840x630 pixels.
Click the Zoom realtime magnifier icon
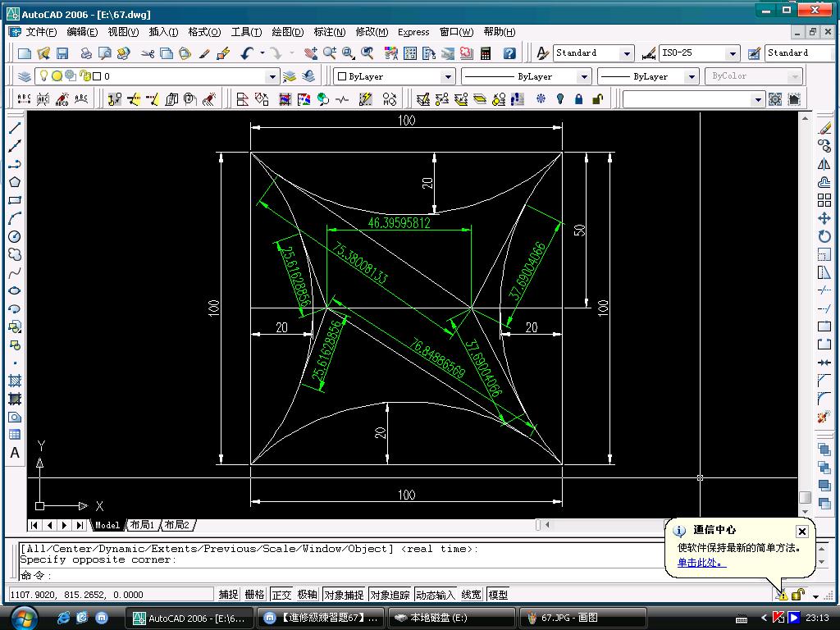coord(330,53)
